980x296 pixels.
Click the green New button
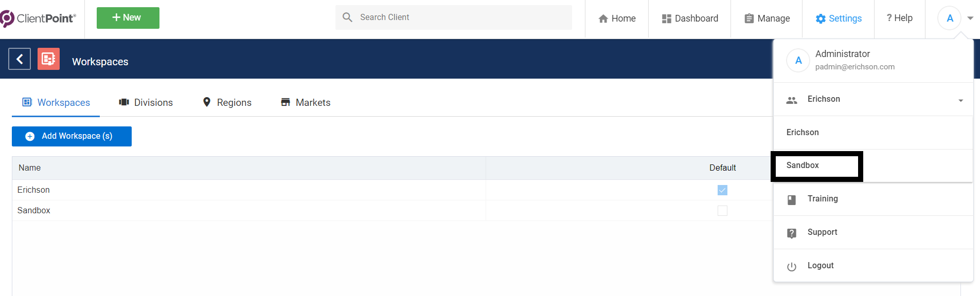128,18
